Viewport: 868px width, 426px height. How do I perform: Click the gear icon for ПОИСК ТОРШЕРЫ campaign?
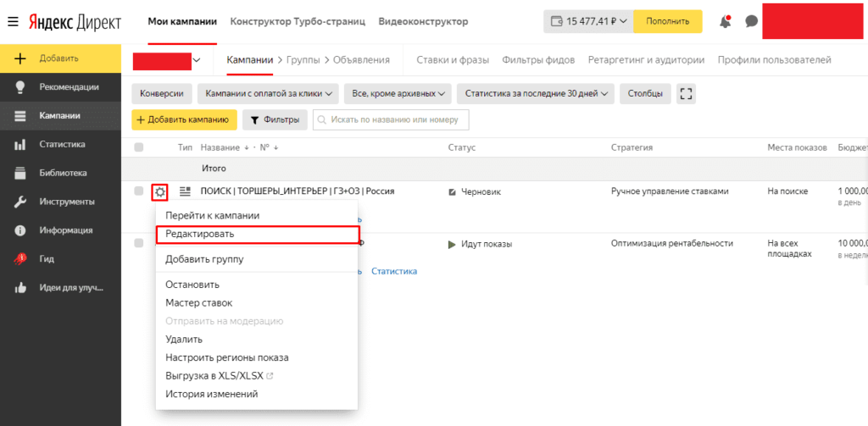[160, 192]
